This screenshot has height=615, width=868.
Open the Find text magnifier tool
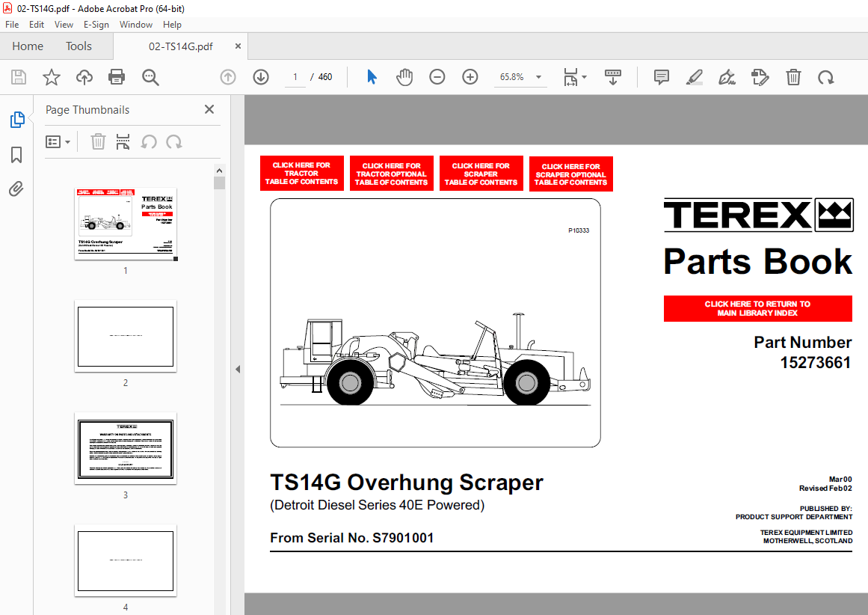(150, 77)
